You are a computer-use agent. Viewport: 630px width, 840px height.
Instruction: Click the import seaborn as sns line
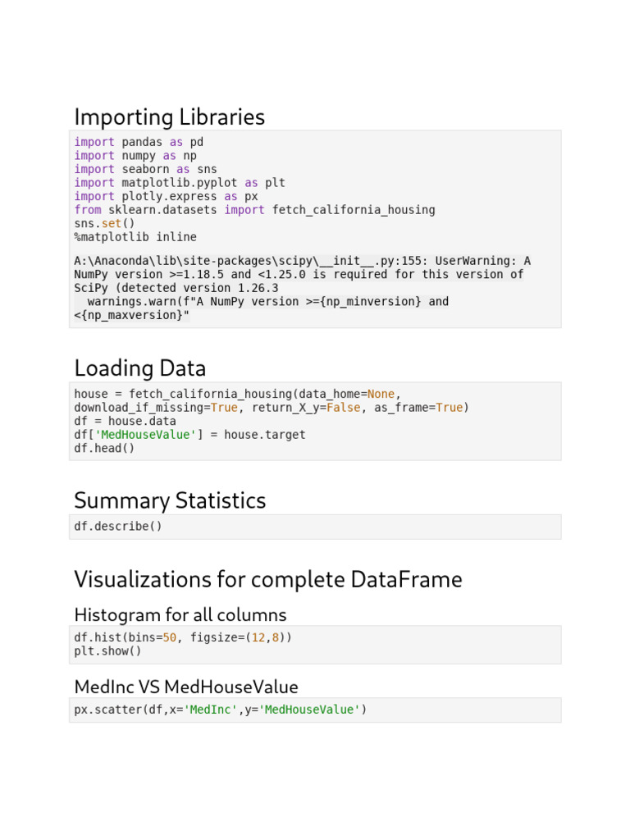pyautogui.click(x=145, y=169)
